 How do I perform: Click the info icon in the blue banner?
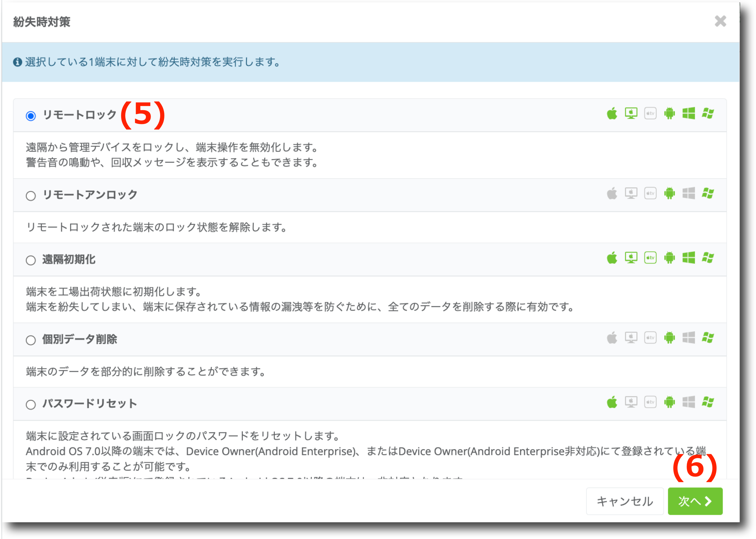click(18, 62)
